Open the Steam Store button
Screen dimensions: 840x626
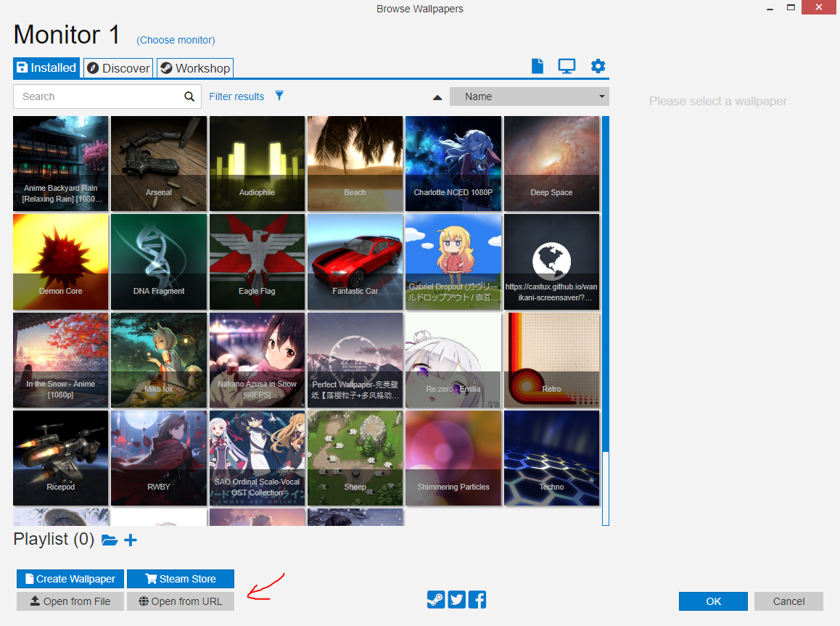(180, 578)
